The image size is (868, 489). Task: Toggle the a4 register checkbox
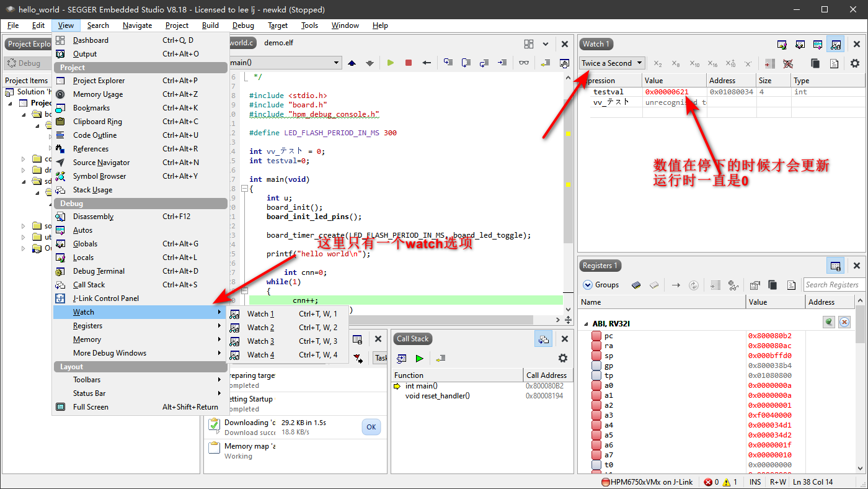tap(596, 425)
